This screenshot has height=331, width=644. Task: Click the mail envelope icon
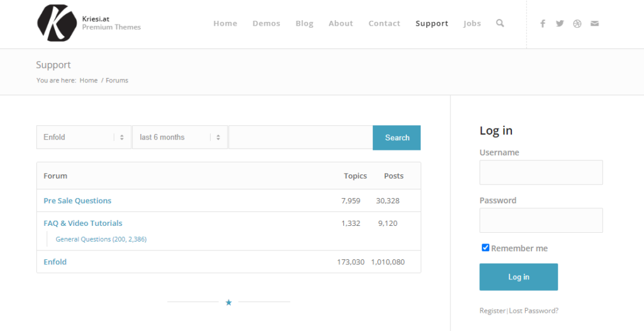(x=595, y=23)
